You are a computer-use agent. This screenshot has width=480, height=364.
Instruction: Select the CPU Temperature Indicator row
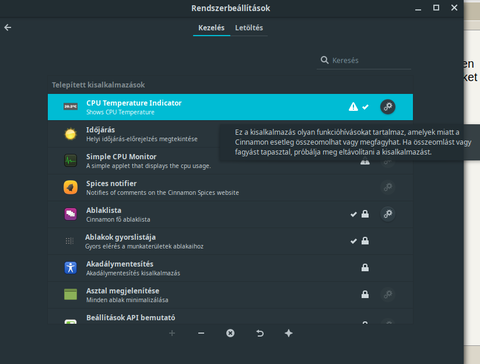coord(230,107)
